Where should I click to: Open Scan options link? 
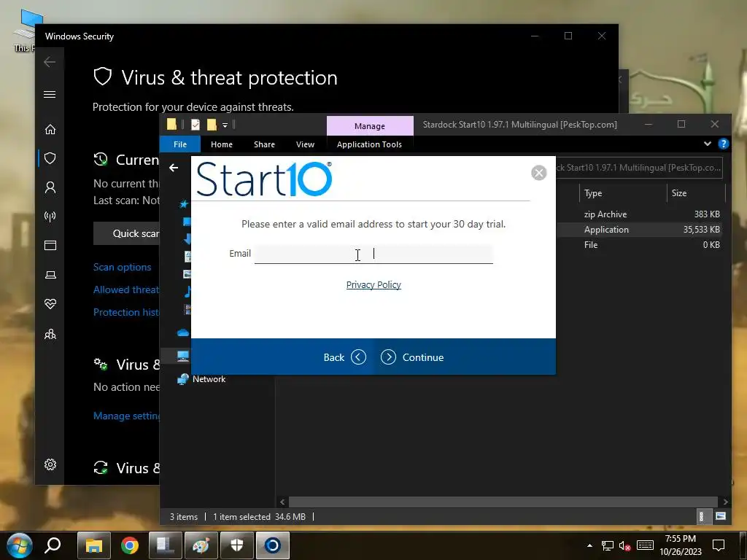[122, 267]
